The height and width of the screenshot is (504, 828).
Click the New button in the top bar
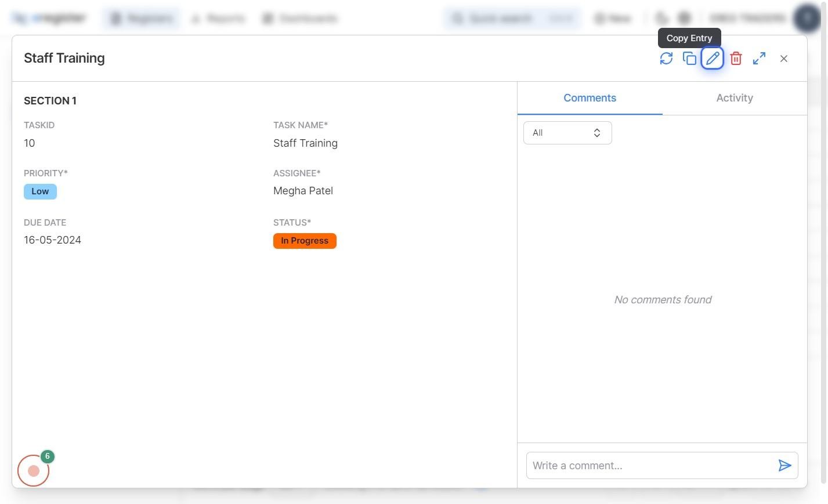click(x=612, y=18)
